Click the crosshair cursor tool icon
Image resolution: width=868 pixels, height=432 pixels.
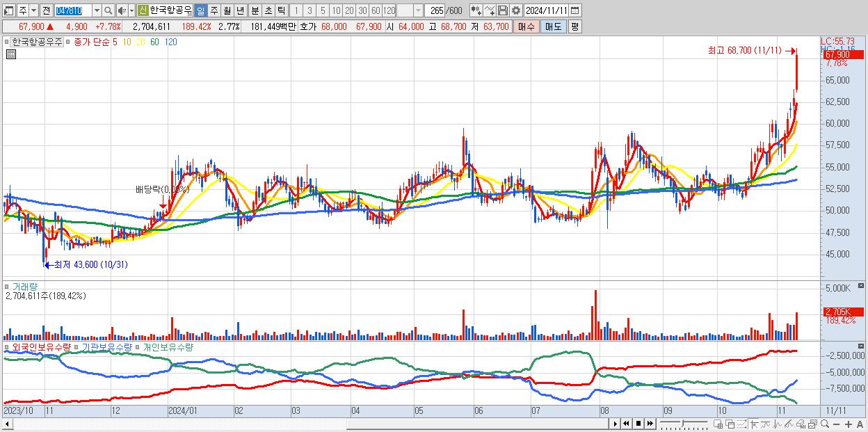[754, 424]
